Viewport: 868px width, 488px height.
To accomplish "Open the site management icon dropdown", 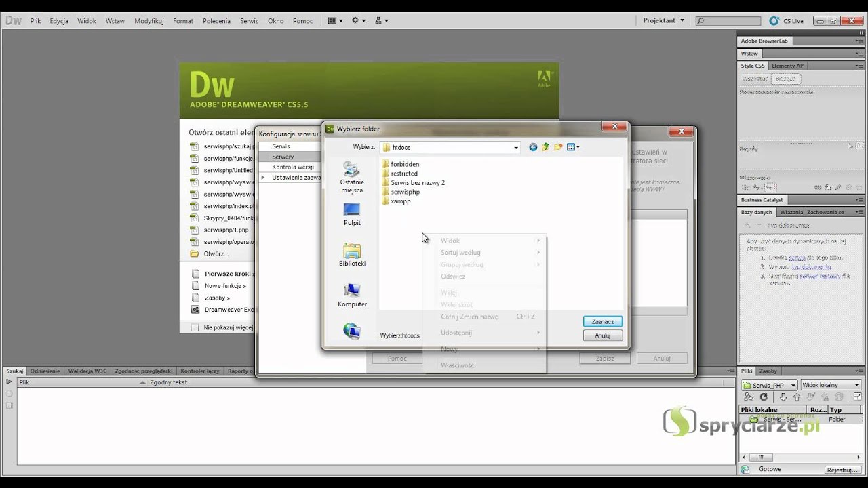I will [382, 21].
